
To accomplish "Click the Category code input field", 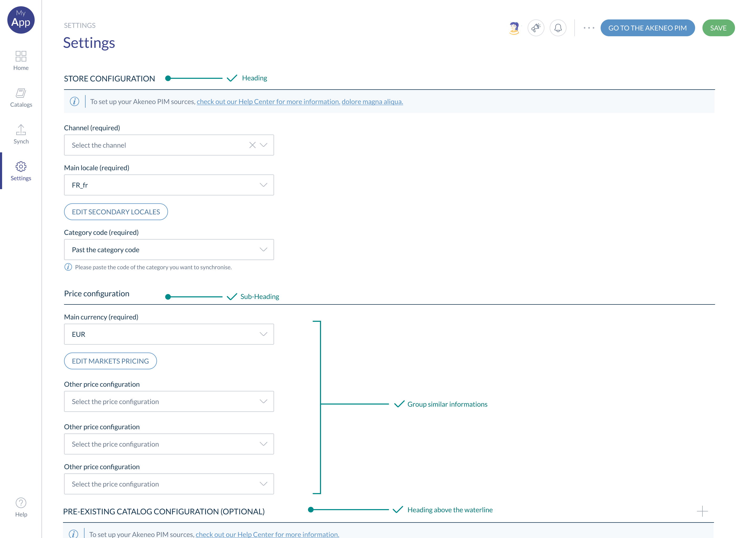I will (x=168, y=249).
